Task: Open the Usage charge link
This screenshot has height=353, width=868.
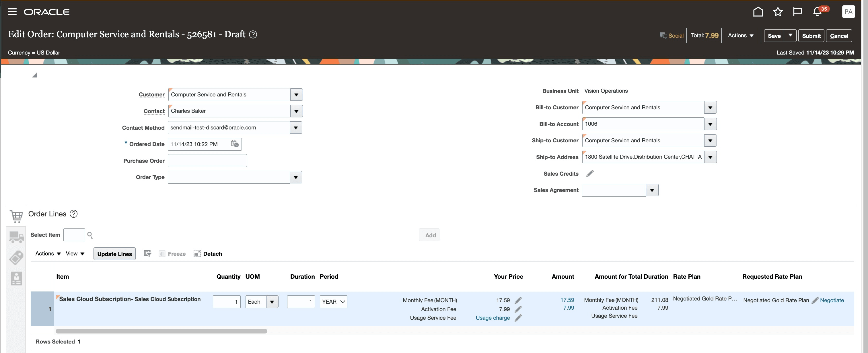Action: click(493, 318)
